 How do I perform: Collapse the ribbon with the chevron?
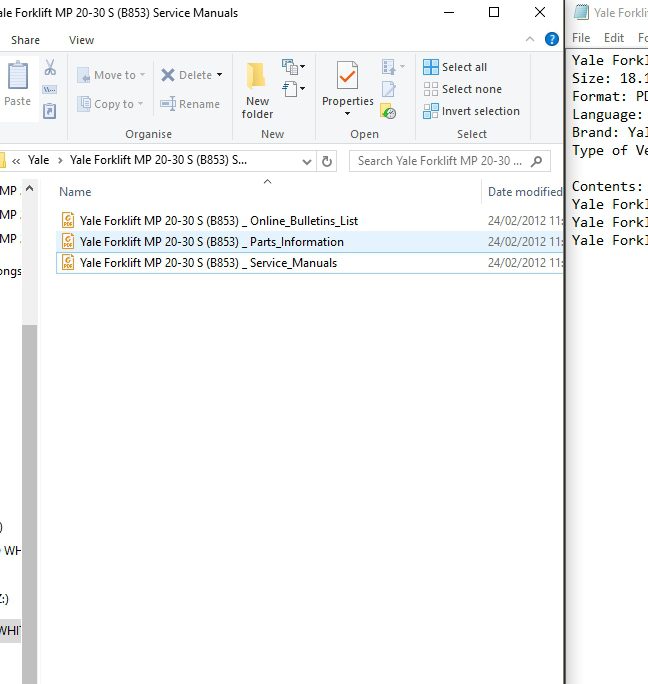[x=530, y=39]
